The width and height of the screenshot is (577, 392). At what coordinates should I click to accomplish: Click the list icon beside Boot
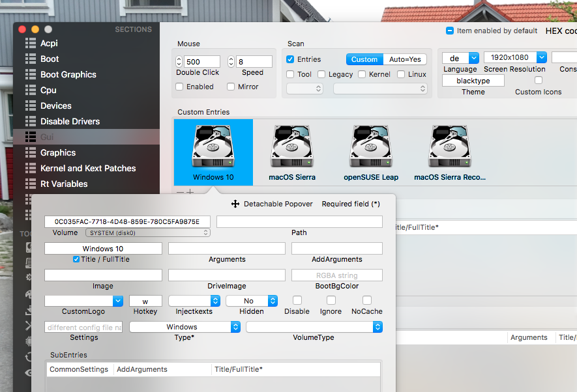click(31, 59)
